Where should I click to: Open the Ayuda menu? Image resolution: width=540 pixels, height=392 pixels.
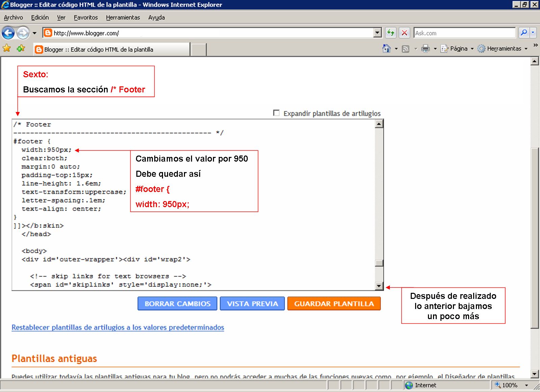point(157,18)
